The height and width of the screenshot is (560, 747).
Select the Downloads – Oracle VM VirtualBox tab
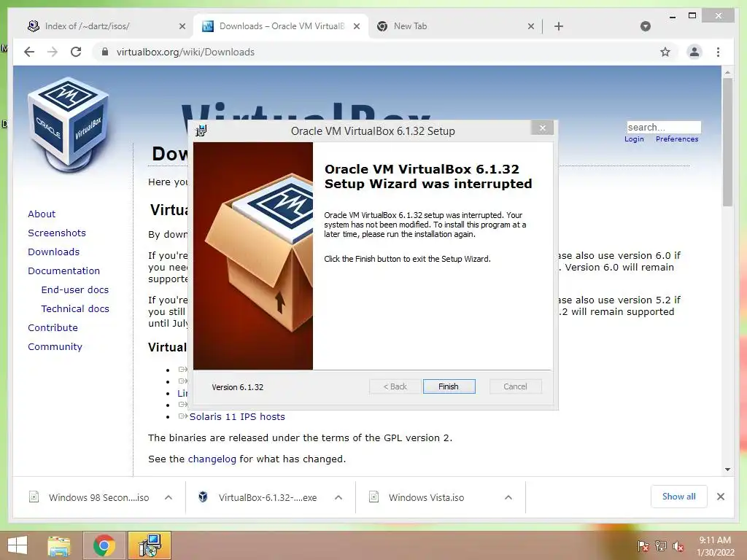pyautogui.click(x=282, y=26)
